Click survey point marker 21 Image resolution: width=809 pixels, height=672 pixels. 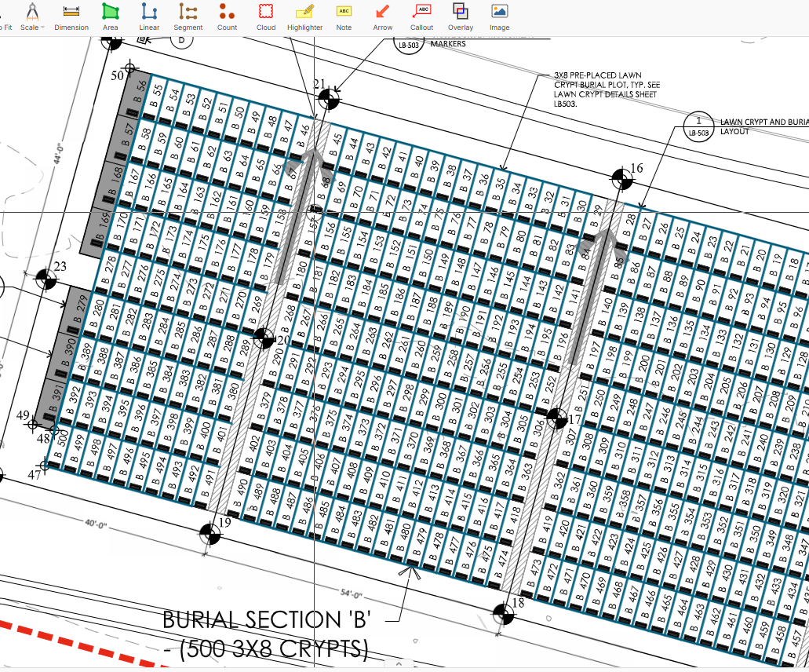(329, 99)
